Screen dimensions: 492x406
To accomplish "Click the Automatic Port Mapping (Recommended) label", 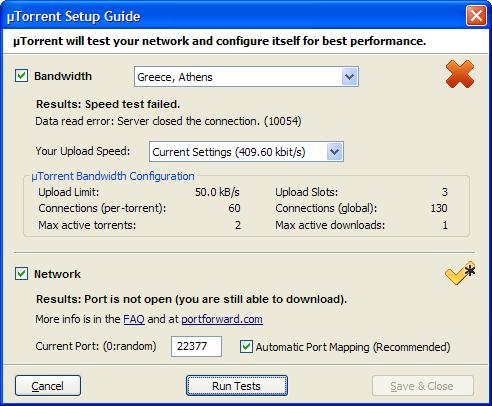I will click(x=353, y=347).
